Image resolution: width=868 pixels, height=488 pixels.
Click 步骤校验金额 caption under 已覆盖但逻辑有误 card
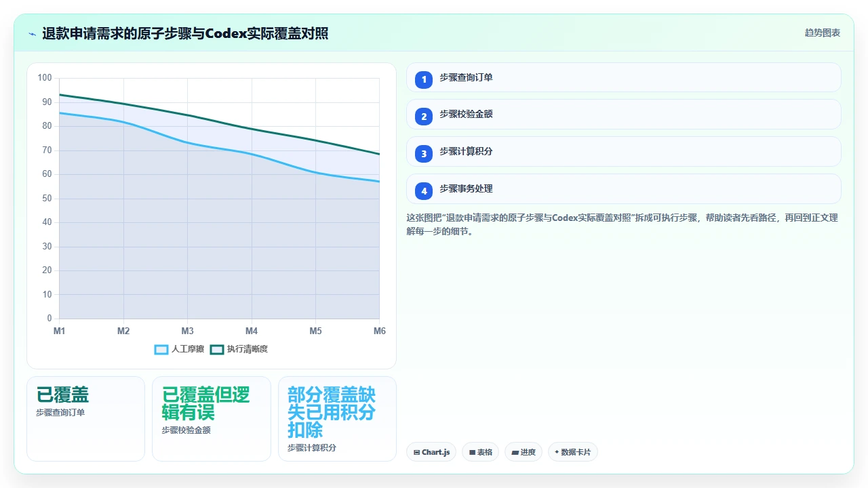[186, 430]
